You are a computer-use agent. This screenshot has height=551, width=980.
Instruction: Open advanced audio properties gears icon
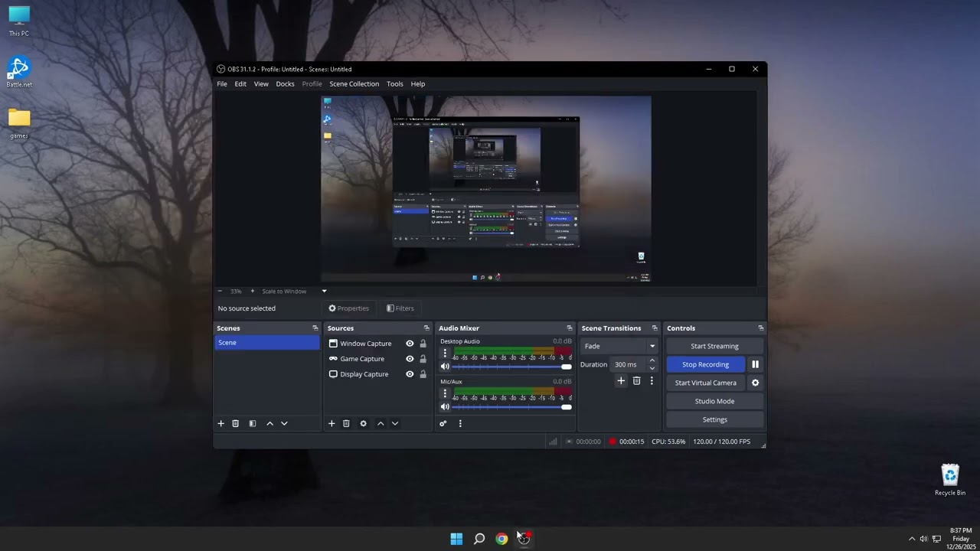point(443,423)
